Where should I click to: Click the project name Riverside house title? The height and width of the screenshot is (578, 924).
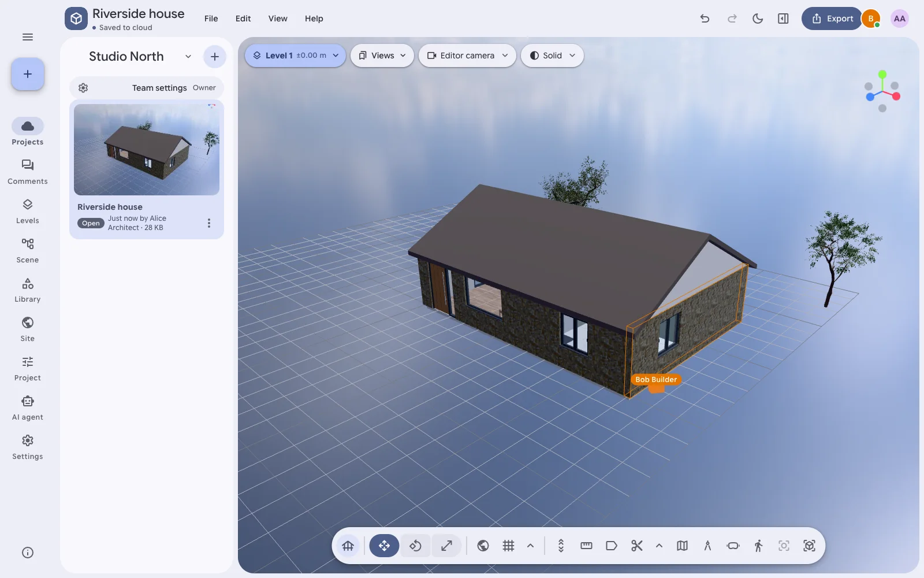click(139, 14)
